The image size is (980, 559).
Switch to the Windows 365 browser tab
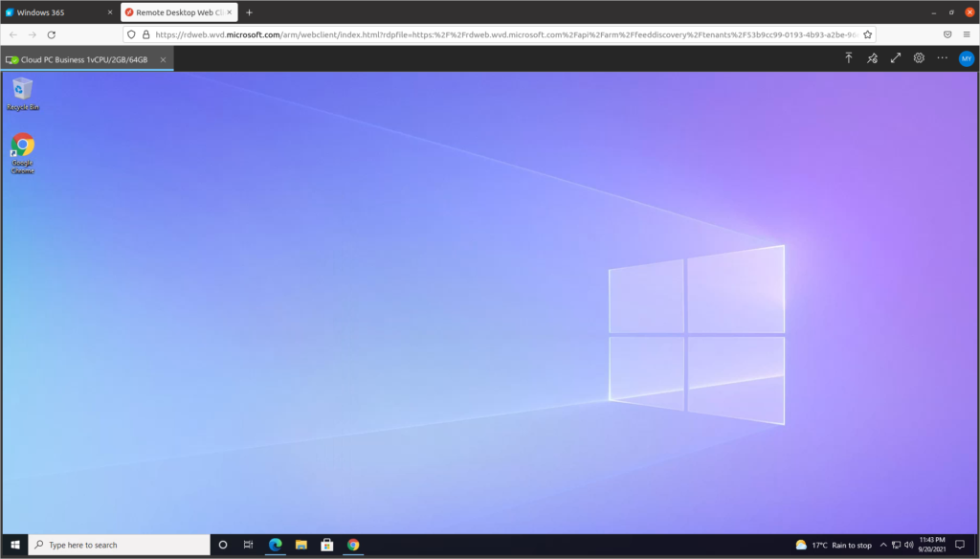pos(58,12)
